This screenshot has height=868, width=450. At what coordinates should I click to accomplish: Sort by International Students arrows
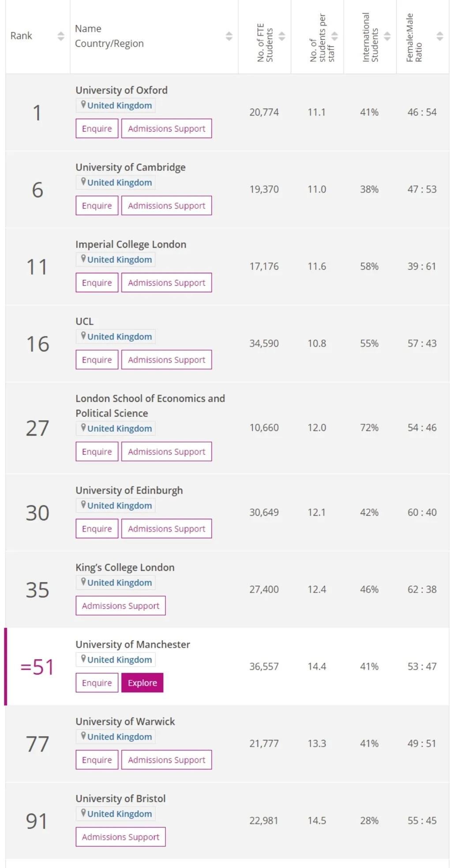(x=387, y=36)
